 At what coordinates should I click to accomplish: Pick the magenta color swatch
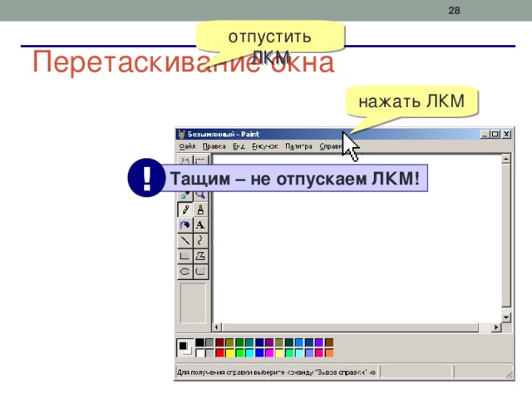tap(269, 352)
